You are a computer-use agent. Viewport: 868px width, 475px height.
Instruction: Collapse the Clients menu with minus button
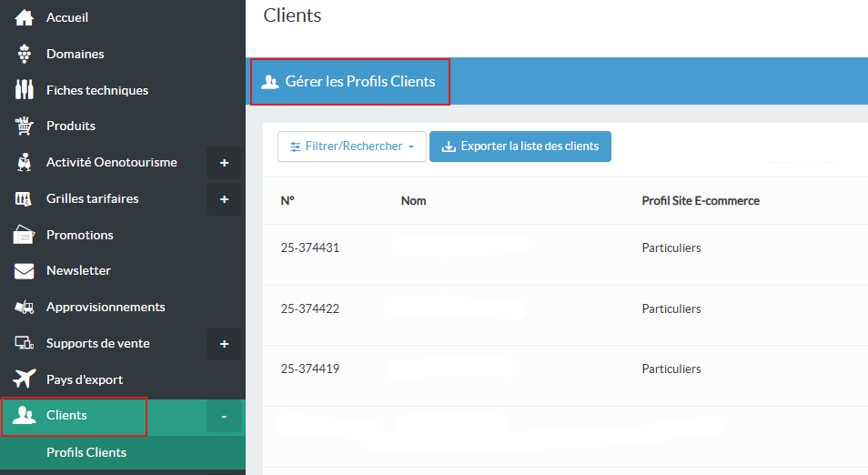point(224,416)
